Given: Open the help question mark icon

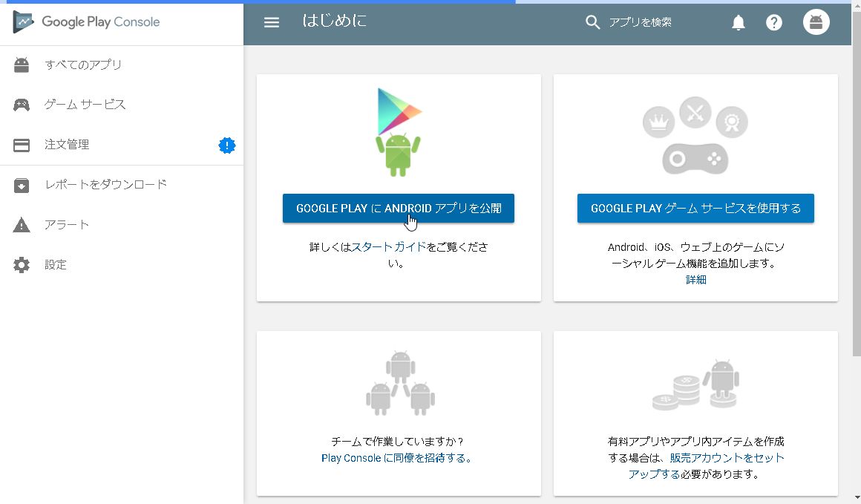Looking at the screenshot, I should (774, 22).
